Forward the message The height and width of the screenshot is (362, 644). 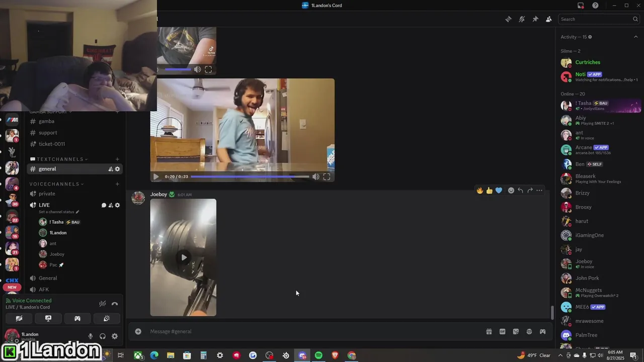(x=530, y=191)
